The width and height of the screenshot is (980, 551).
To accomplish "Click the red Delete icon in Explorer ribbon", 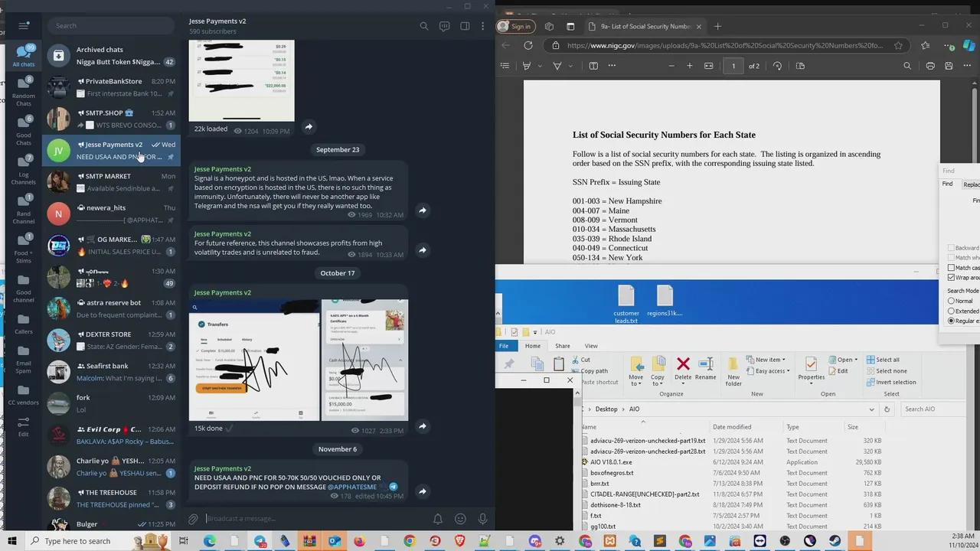I will tap(683, 364).
